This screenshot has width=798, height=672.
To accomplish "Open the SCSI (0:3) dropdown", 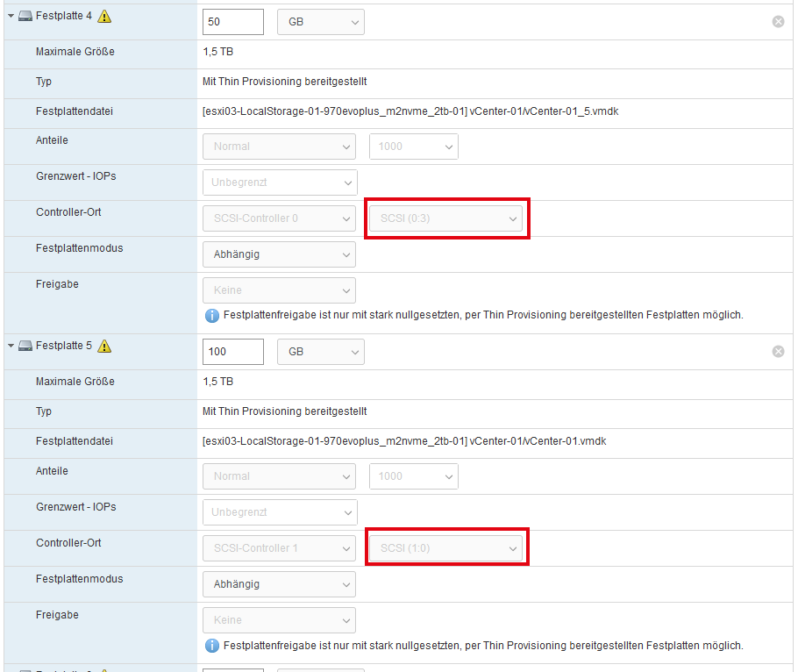I will point(445,218).
